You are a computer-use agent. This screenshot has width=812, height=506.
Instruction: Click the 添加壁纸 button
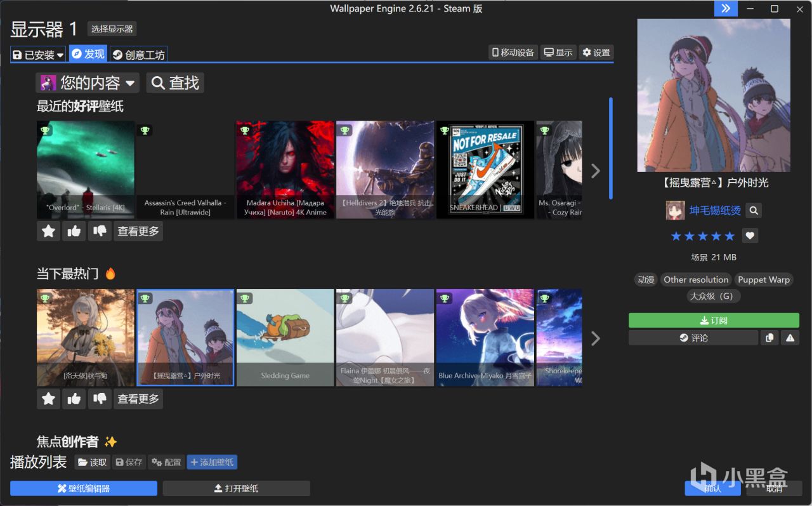(x=212, y=462)
